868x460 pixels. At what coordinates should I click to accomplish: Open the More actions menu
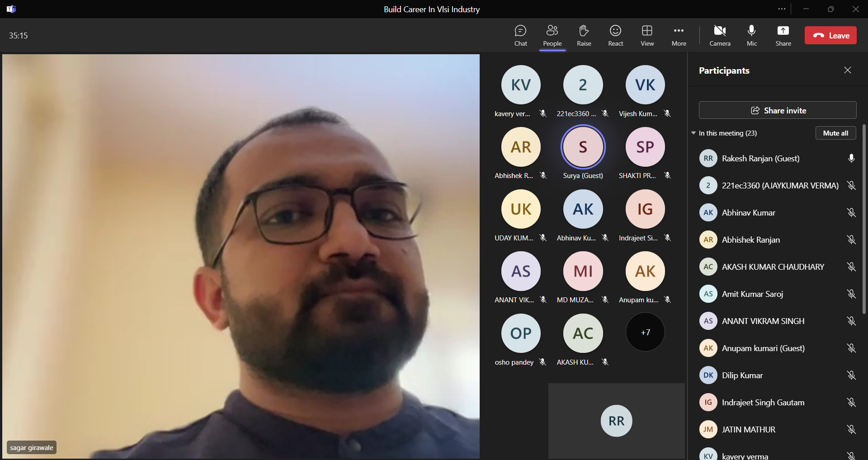click(679, 36)
